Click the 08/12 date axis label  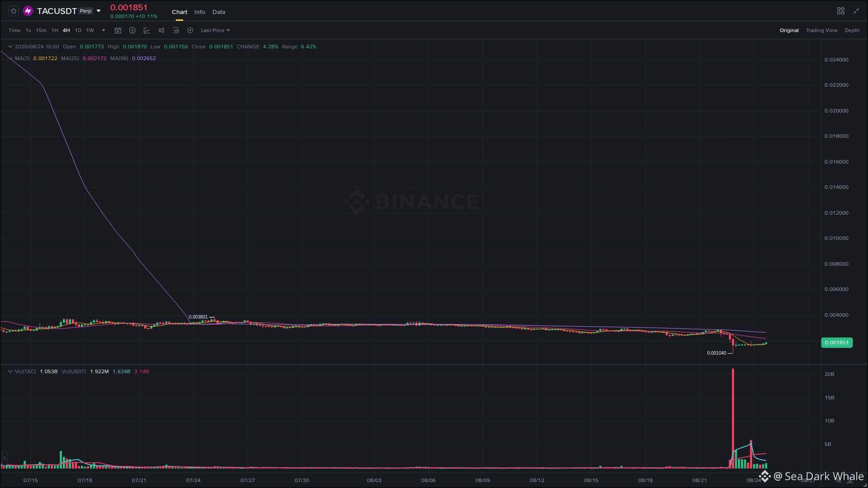pyautogui.click(x=537, y=480)
